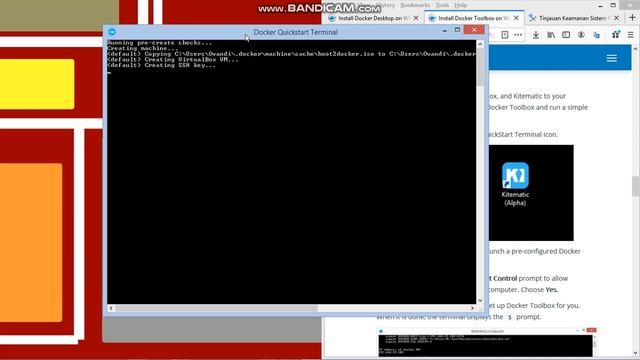Maximize the Docker Quickstart Terminal window

point(457,30)
